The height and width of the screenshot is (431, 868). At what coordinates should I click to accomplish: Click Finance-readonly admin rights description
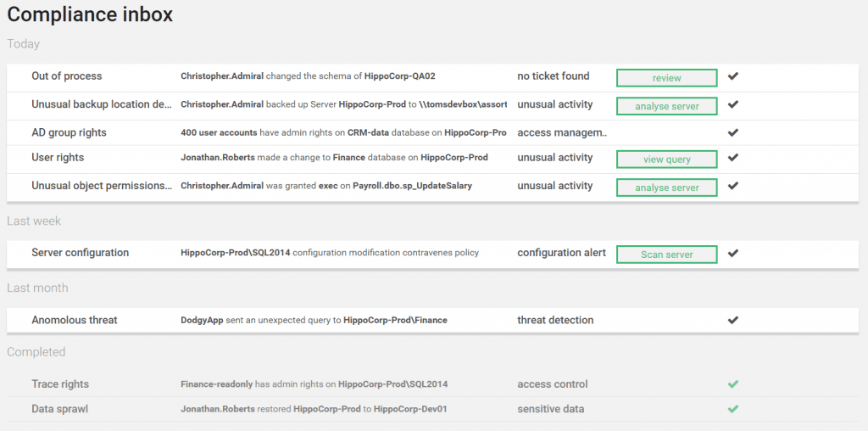click(314, 383)
